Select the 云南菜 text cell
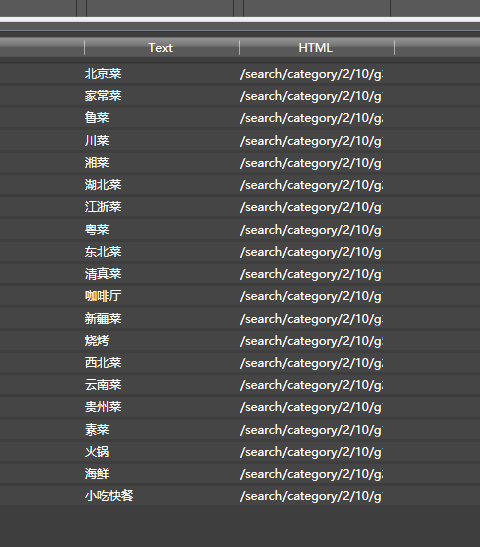This screenshot has width=480, height=547. tap(103, 385)
